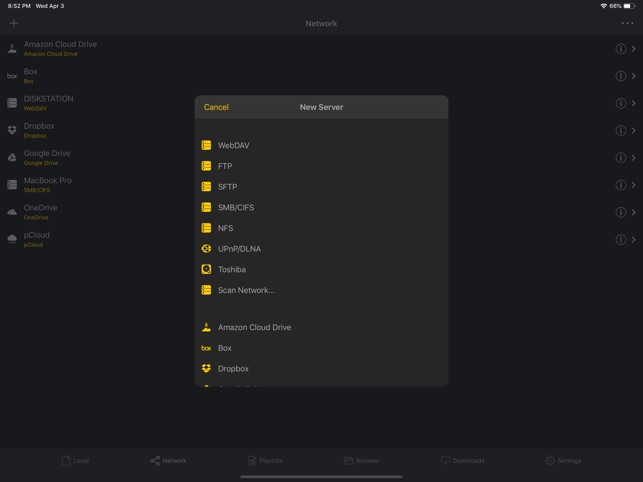Screen dimensions: 643x482
Task: Select WebDAV server type icon
Action: coord(206,145)
